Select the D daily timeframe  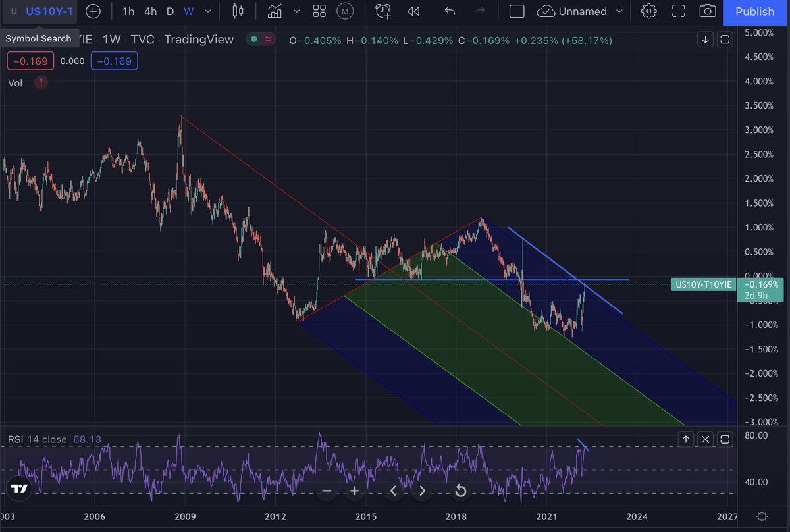(170, 11)
